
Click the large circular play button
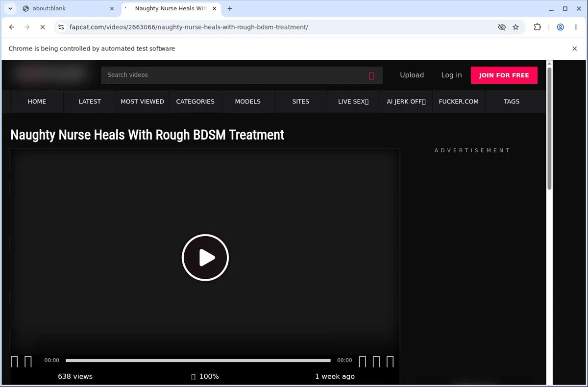coord(205,258)
